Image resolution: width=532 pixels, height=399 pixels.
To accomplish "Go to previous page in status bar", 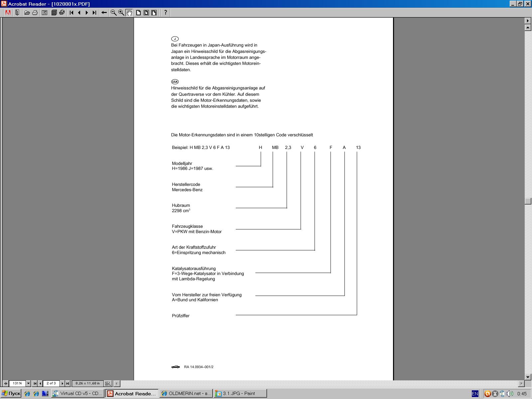I will click(40, 383).
